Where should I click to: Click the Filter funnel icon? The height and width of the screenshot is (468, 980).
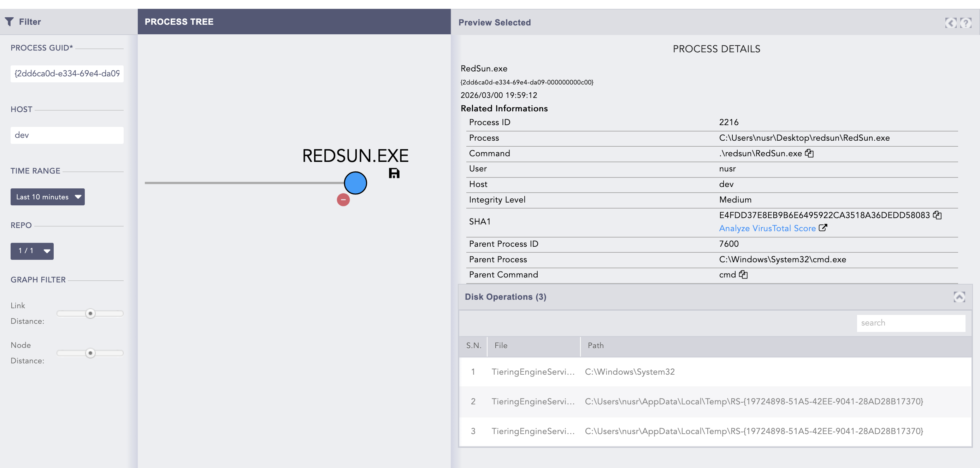pos(10,22)
